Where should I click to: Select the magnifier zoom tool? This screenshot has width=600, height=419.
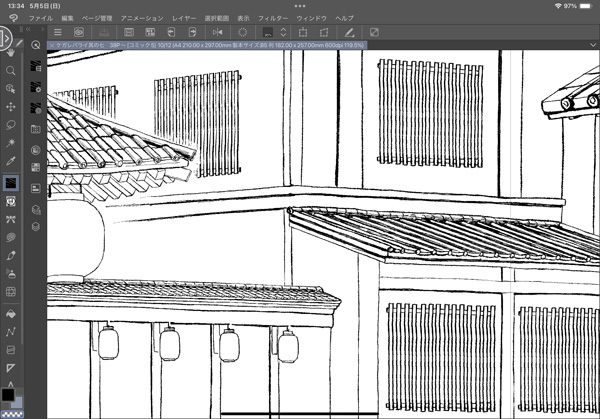pyautogui.click(x=11, y=71)
